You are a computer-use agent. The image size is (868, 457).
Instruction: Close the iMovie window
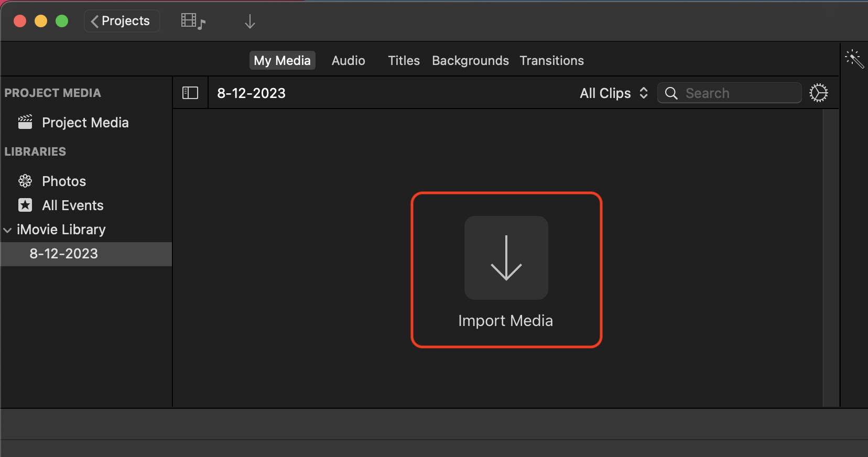pyautogui.click(x=20, y=21)
